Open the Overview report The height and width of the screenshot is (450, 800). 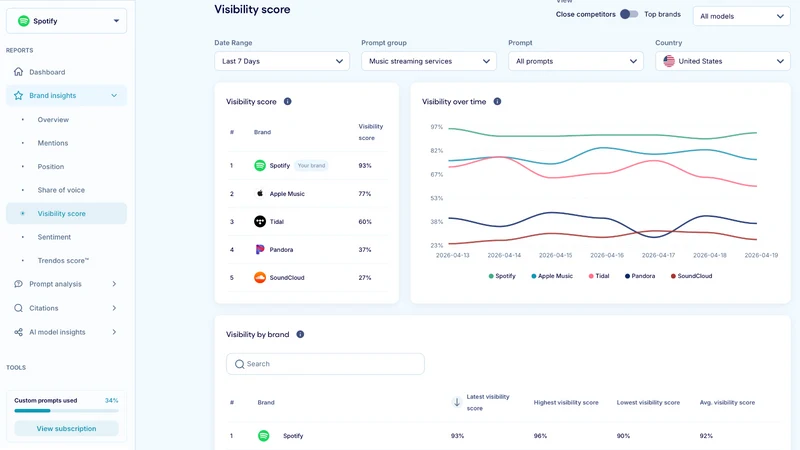point(53,119)
